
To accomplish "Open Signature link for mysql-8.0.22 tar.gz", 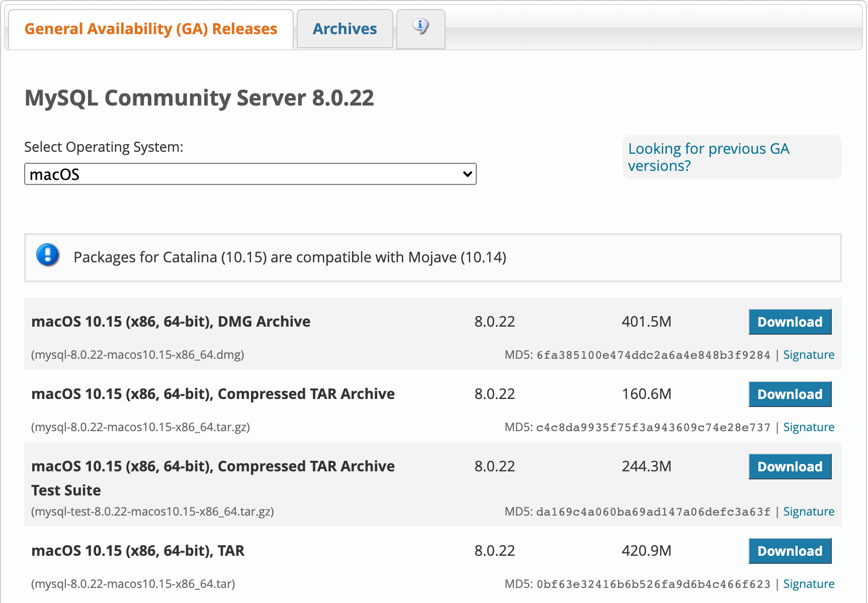I will tap(808, 427).
